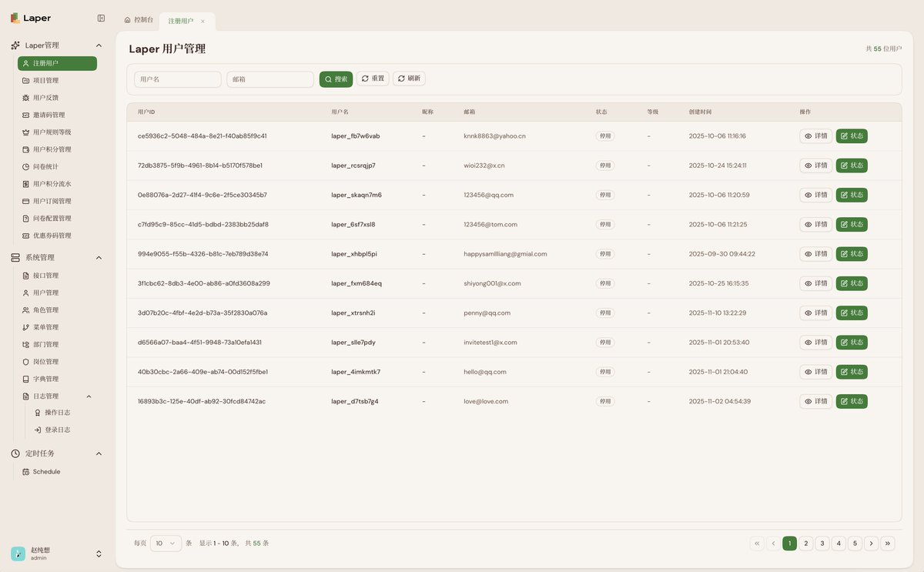Open the per-page size dropdown
Viewport: 924px width, 572px height.
(x=166, y=543)
